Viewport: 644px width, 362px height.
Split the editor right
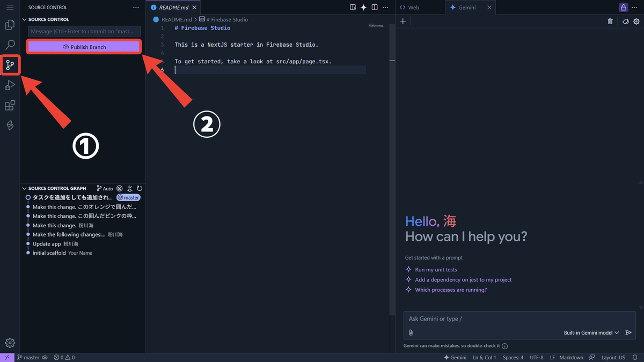tap(375, 8)
